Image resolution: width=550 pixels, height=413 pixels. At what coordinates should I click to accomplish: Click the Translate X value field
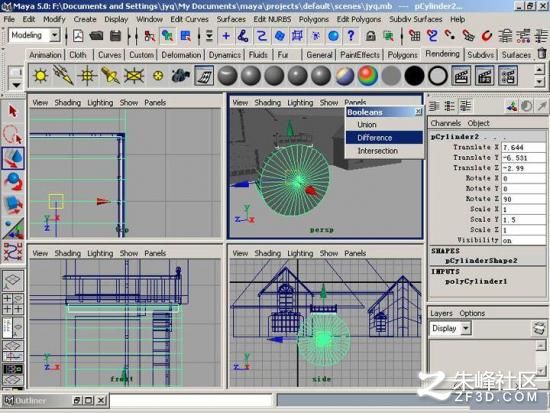[x=523, y=147]
